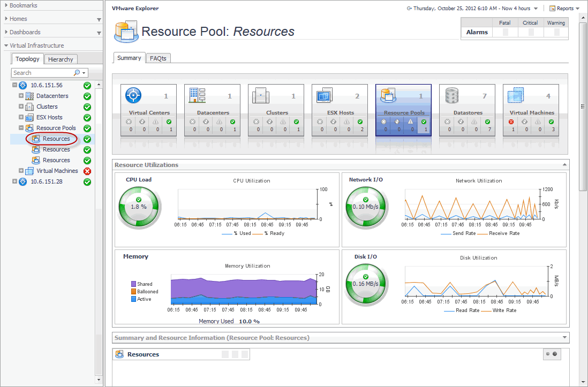Expand the Virtual Machines tree node
The width and height of the screenshot is (588, 387).
click(21, 171)
